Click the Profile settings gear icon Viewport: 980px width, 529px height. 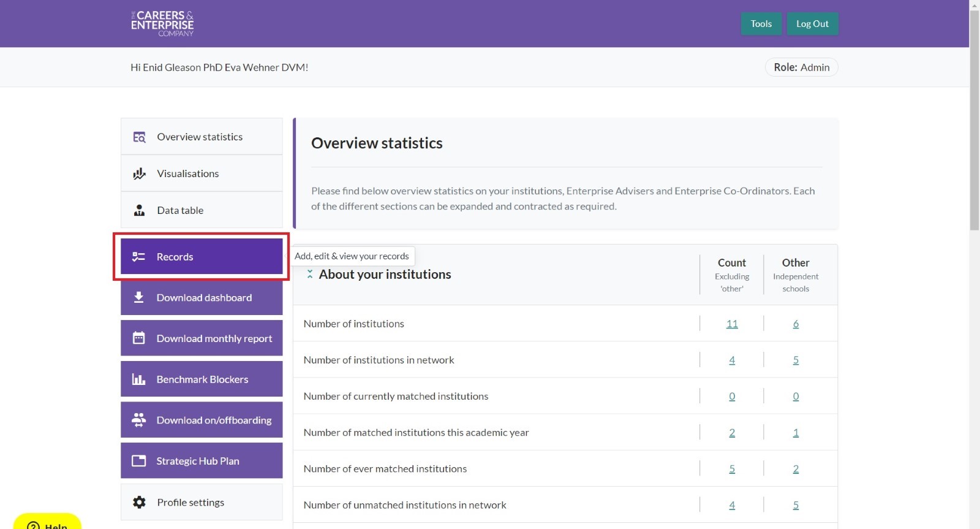pyautogui.click(x=139, y=503)
